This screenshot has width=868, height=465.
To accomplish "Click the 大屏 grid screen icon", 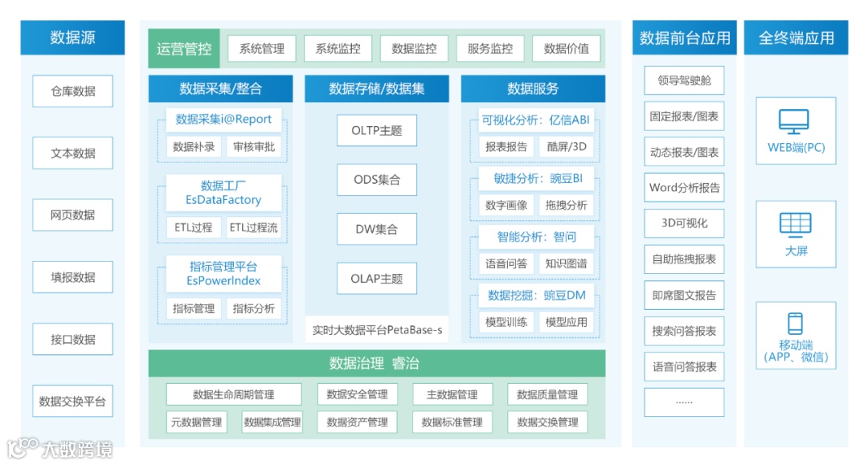I will click(796, 223).
